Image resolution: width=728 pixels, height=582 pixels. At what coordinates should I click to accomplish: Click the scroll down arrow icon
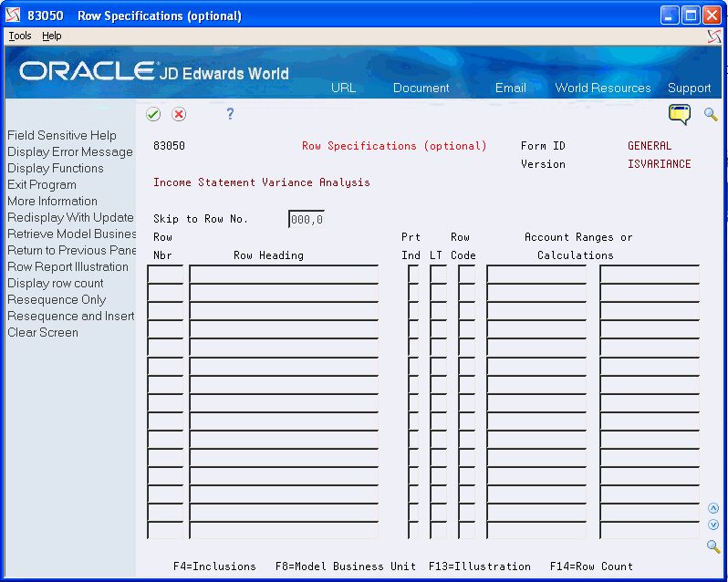(x=713, y=525)
